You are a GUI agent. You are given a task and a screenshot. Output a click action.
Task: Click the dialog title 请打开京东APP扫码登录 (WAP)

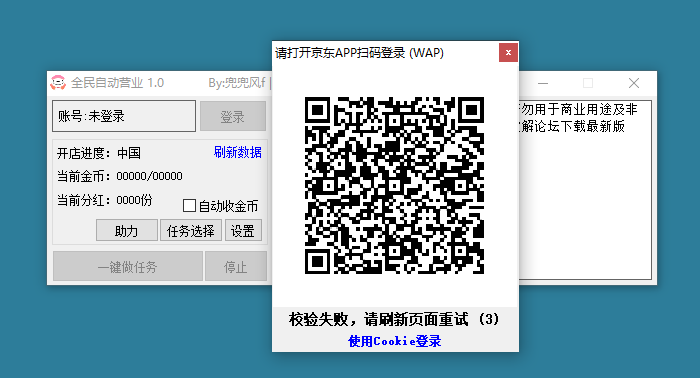(359, 53)
